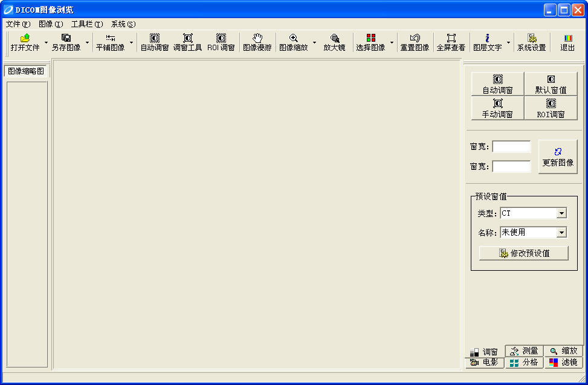Image resolution: width=588 pixels, height=385 pixels.
Task: Select the 调窗工具 window adjust tool
Action: point(187,42)
